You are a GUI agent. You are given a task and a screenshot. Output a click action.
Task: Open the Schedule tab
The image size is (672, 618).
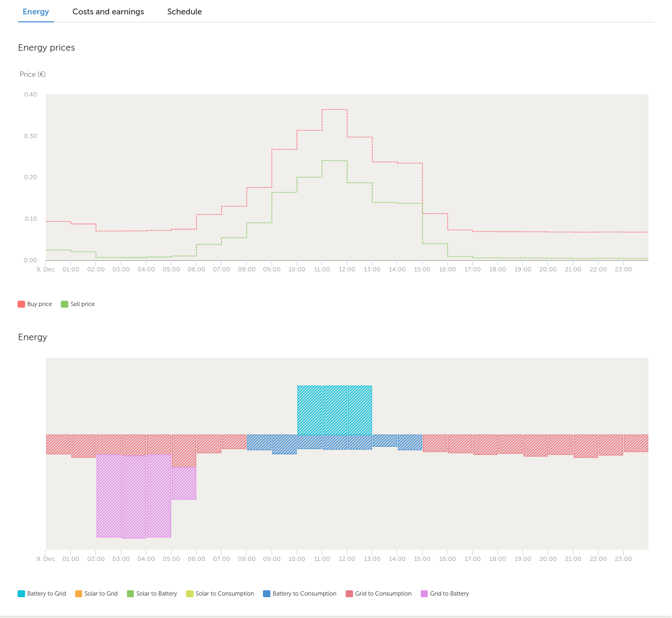click(185, 12)
